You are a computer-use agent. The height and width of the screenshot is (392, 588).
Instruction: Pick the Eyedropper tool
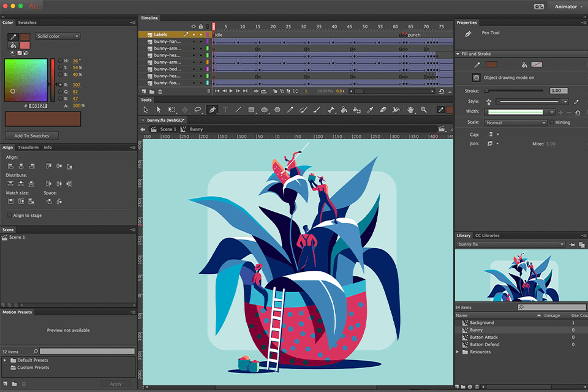[x=370, y=110]
